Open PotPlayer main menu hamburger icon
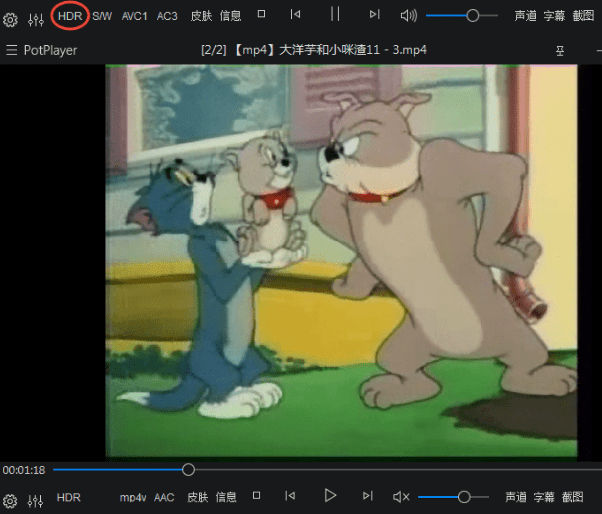This screenshot has height=514, width=602. (x=12, y=50)
